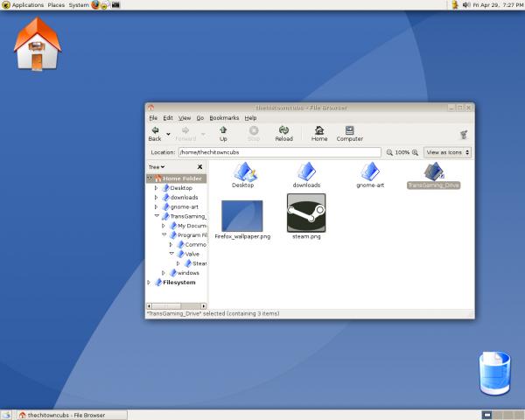The height and width of the screenshot is (420, 525).
Task: Click the Back navigation arrow
Action: coord(155,132)
